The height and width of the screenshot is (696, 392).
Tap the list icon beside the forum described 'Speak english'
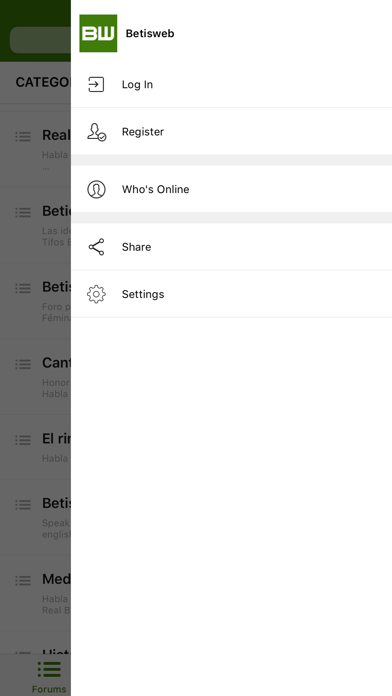click(23, 504)
